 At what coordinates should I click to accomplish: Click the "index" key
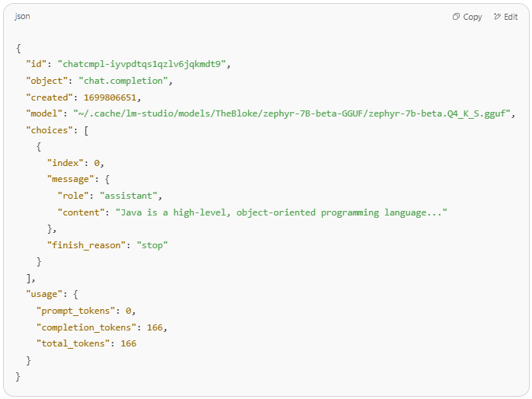(65, 163)
